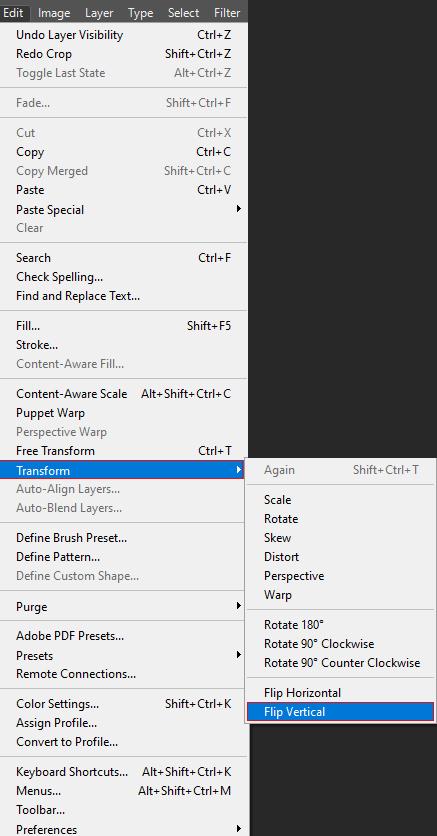Image resolution: width=437 pixels, height=836 pixels.
Task: Choose Flip Horizontal option
Action: [x=339, y=693]
